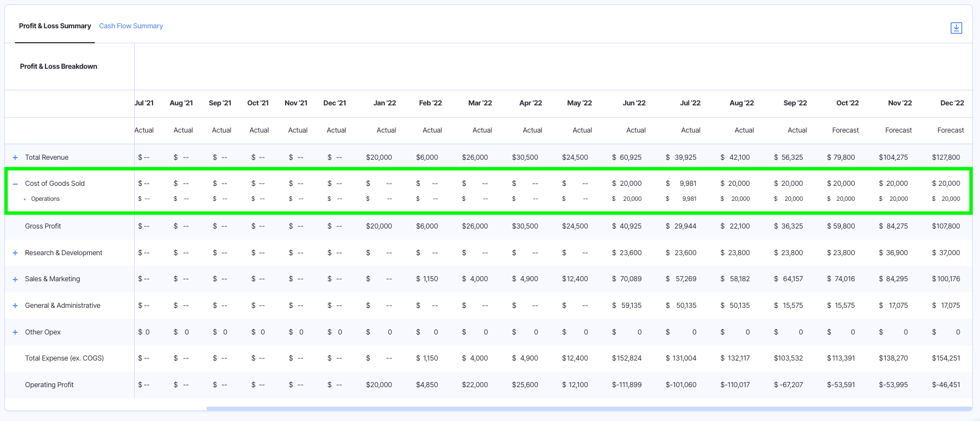
Task: Expand the Other Opex row
Action: pos(16,332)
